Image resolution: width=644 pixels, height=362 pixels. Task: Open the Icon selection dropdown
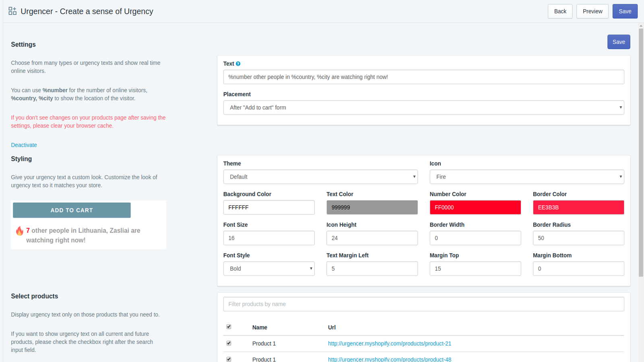(526, 177)
